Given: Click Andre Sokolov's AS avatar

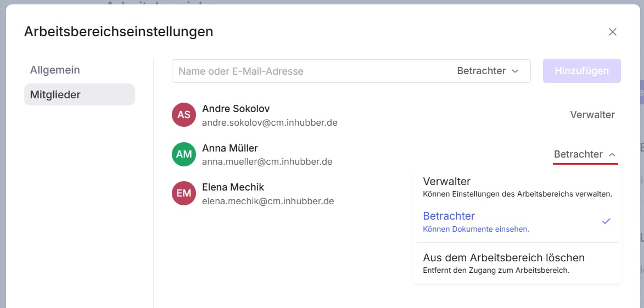Looking at the screenshot, I should click(x=184, y=115).
